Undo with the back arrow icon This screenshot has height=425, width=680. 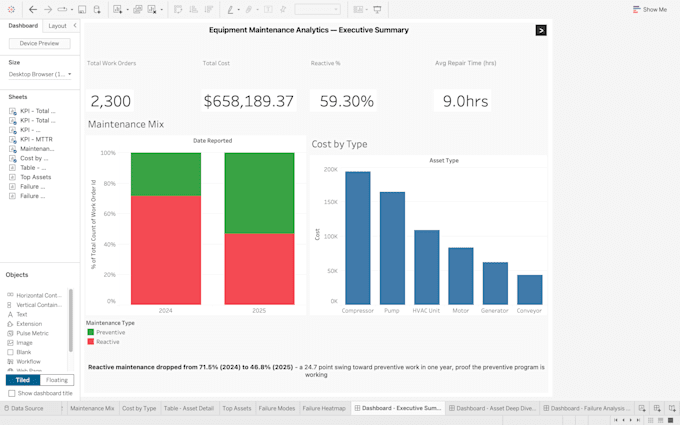click(x=33, y=9)
